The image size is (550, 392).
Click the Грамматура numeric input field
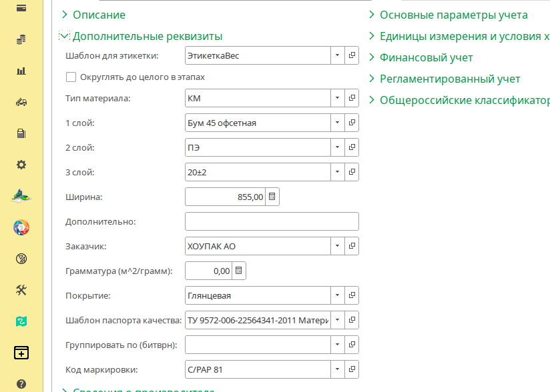point(208,271)
